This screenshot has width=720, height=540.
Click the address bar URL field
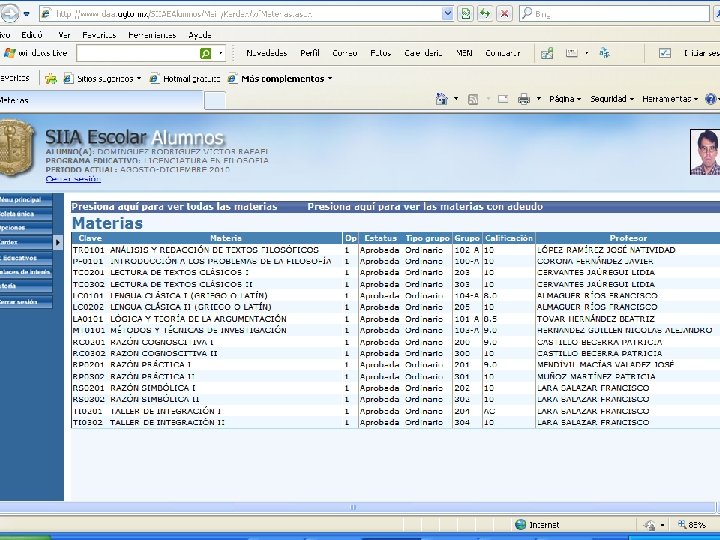(248, 14)
